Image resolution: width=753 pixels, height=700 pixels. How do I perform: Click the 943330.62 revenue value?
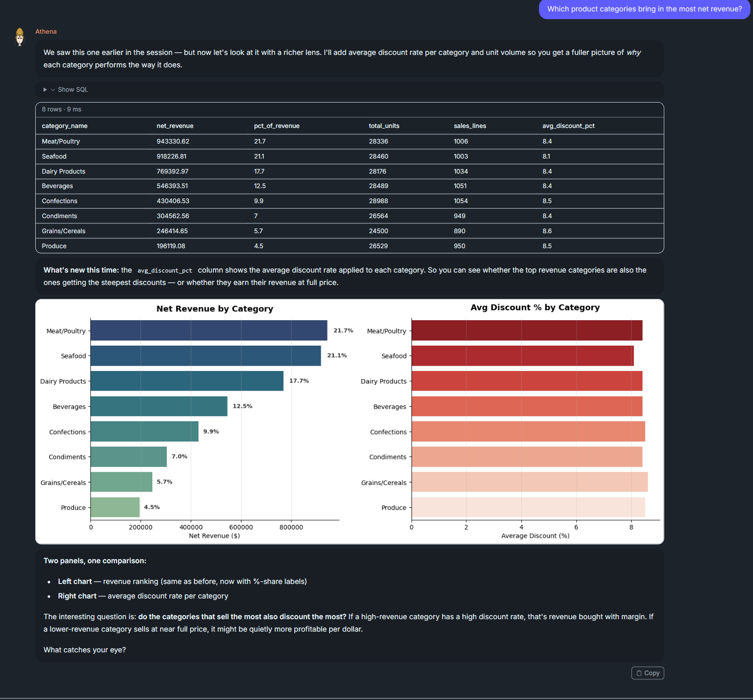pyautogui.click(x=173, y=141)
